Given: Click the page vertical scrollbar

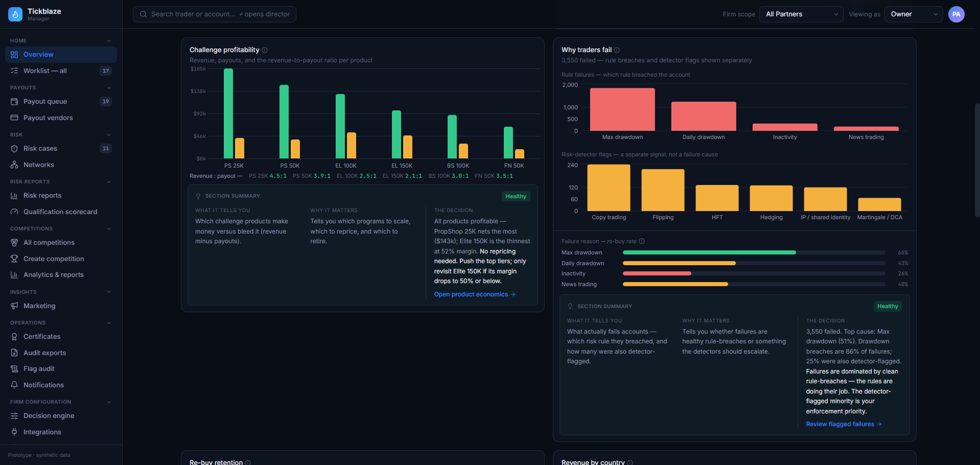Looking at the screenshot, I should coord(977,160).
